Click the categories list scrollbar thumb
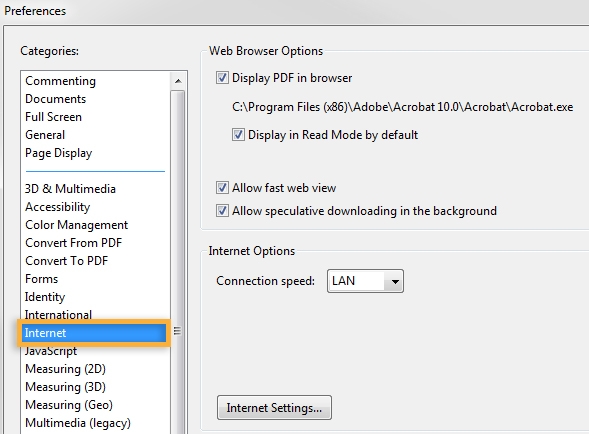Image resolution: width=589 pixels, height=434 pixels. click(x=178, y=263)
